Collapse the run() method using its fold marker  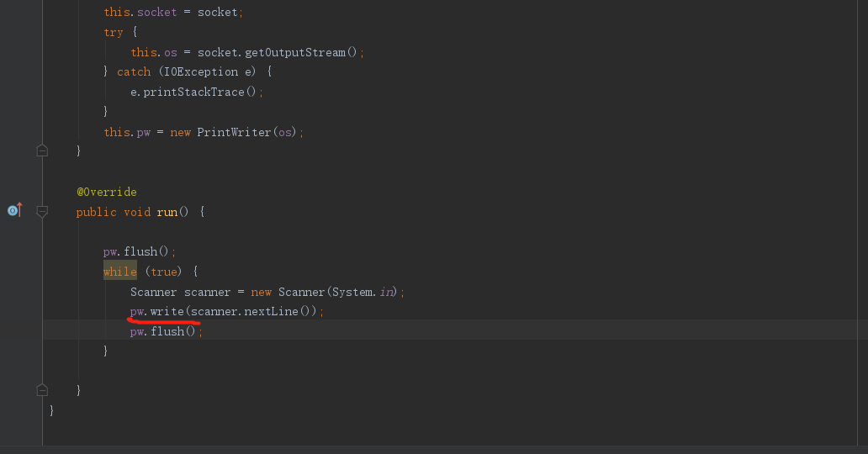(42, 212)
